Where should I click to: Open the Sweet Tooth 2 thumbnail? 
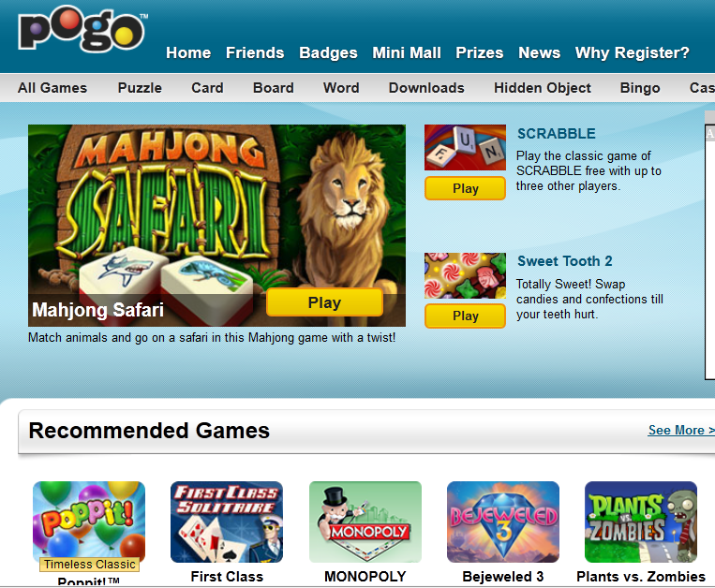[x=465, y=275]
